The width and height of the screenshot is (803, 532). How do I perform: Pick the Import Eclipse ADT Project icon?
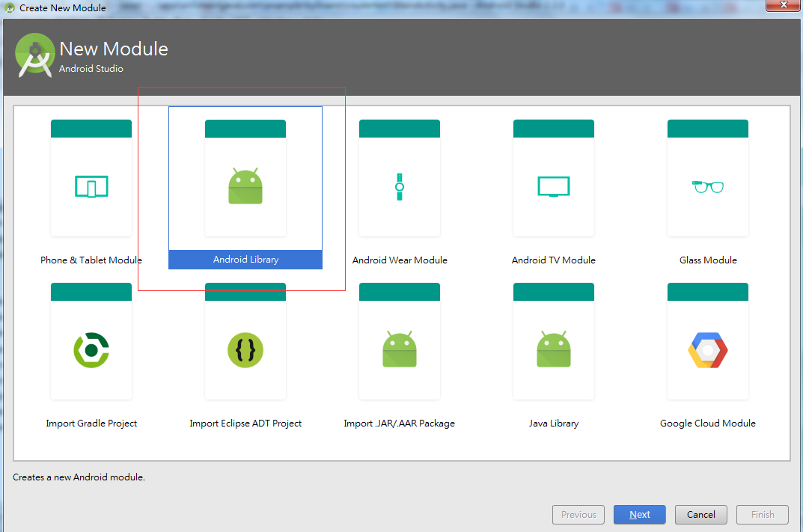pos(245,350)
